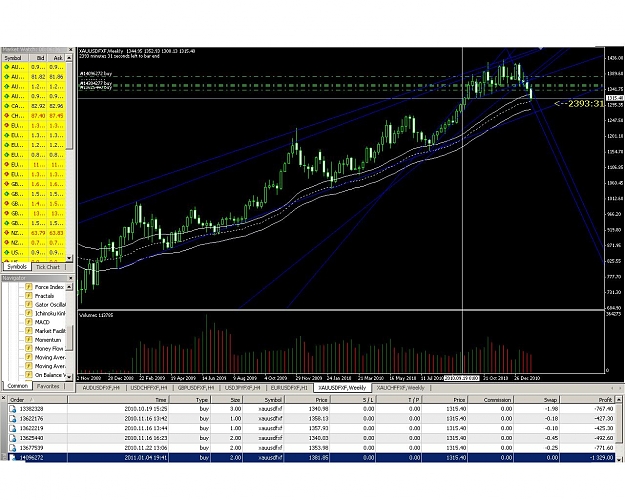Click the Volumes indicator label on the chart
The height and width of the screenshot is (500, 625).
pos(96,315)
